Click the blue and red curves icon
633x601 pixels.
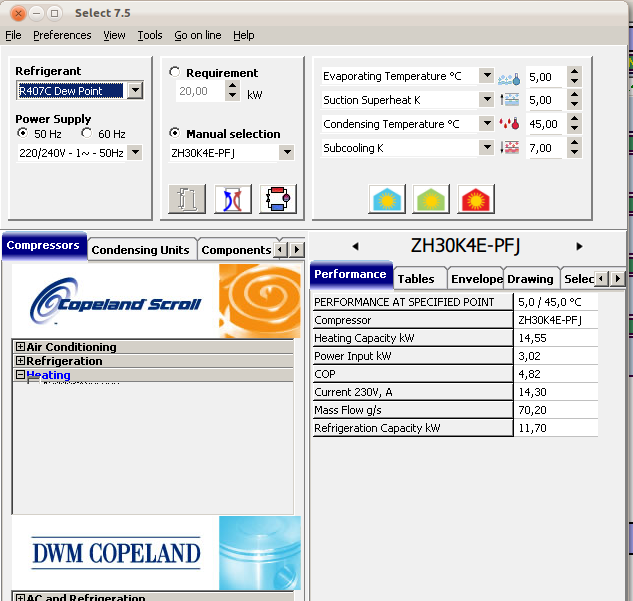click(233, 199)
